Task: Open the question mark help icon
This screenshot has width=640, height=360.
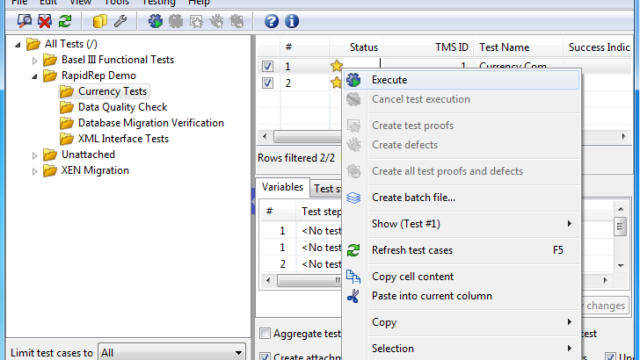Action: coord(271,21)
